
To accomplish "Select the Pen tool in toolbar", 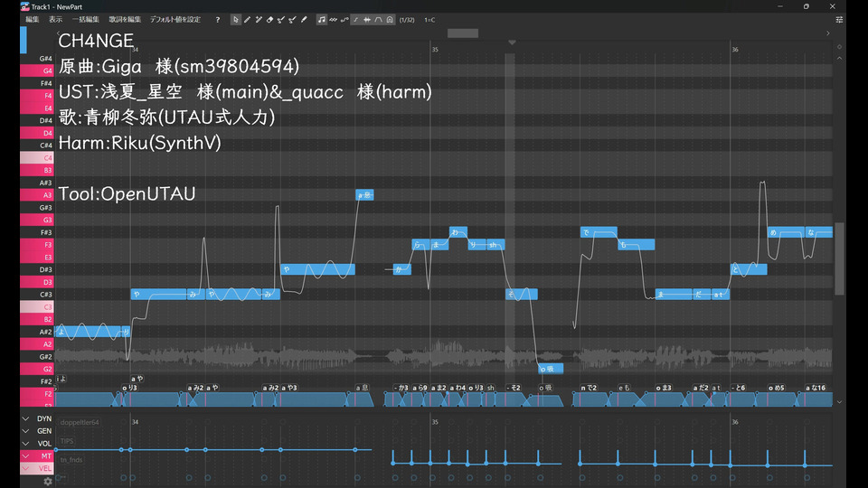I will 248,20.
